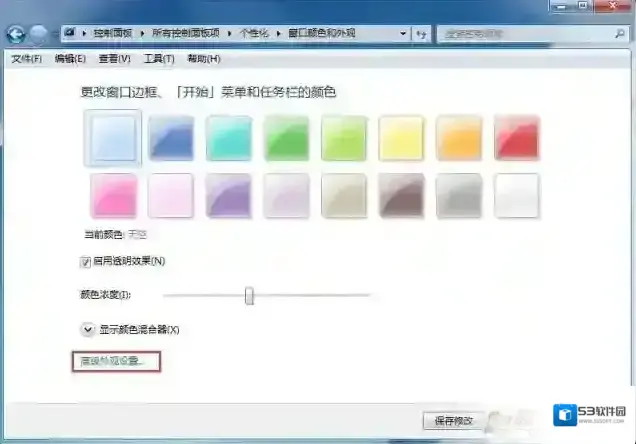Click the search magnifier icon
636x444 pixels.
coord(623,33)
